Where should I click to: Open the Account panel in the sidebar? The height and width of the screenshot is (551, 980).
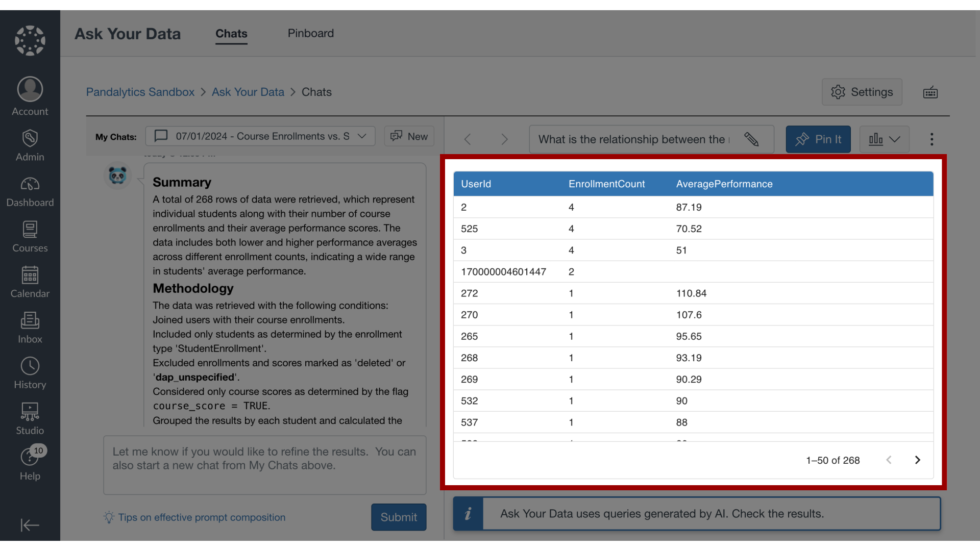click(x=30, y=96)
